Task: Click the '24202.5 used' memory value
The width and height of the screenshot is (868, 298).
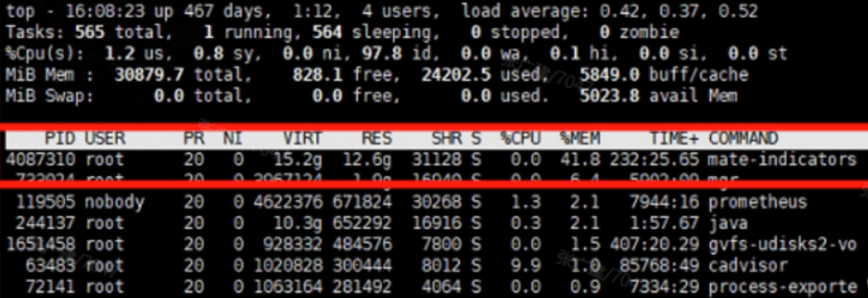Action: click(481, 75)
